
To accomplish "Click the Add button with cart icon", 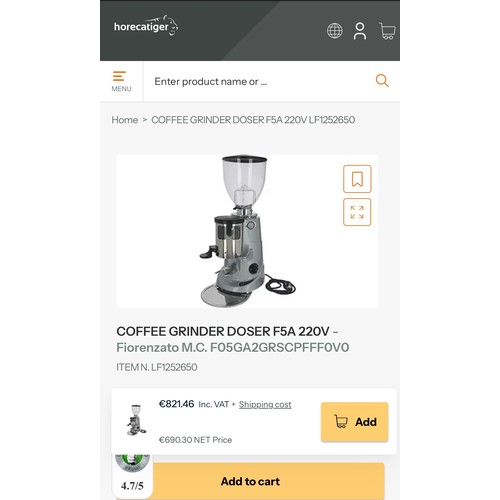I will (x=355, y=422).
